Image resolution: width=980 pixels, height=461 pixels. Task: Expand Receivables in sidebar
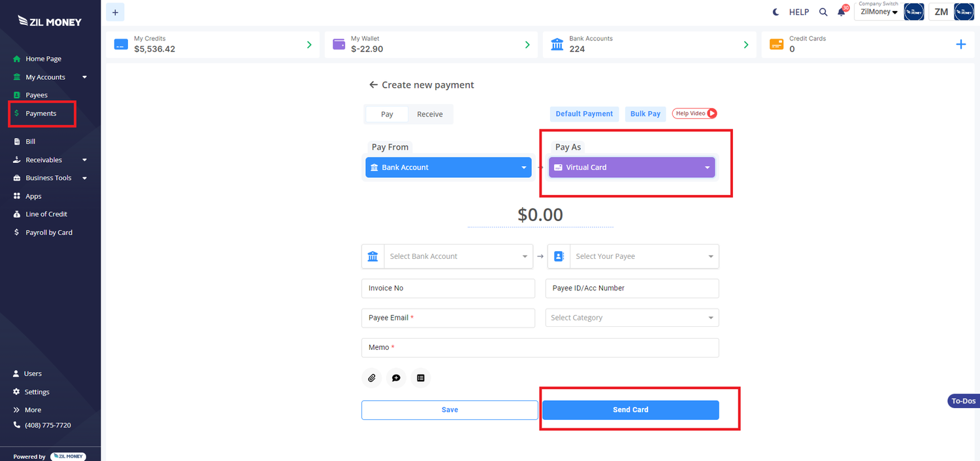[50, 160]
